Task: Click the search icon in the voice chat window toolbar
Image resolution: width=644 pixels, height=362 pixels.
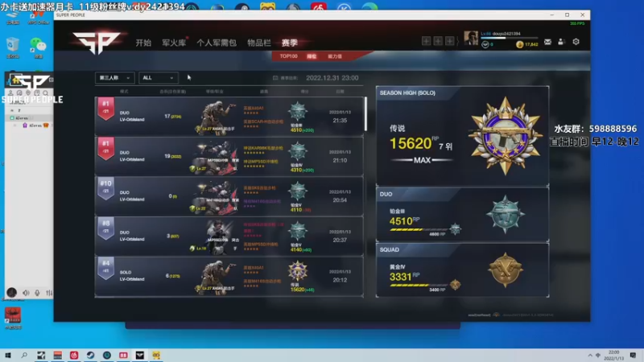Action: coord(45,93)
